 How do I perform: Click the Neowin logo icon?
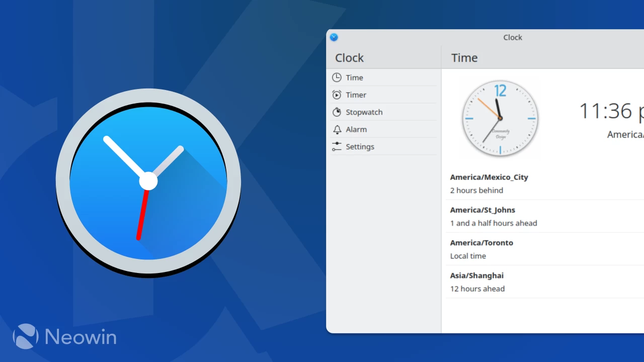tap(26, 336)
